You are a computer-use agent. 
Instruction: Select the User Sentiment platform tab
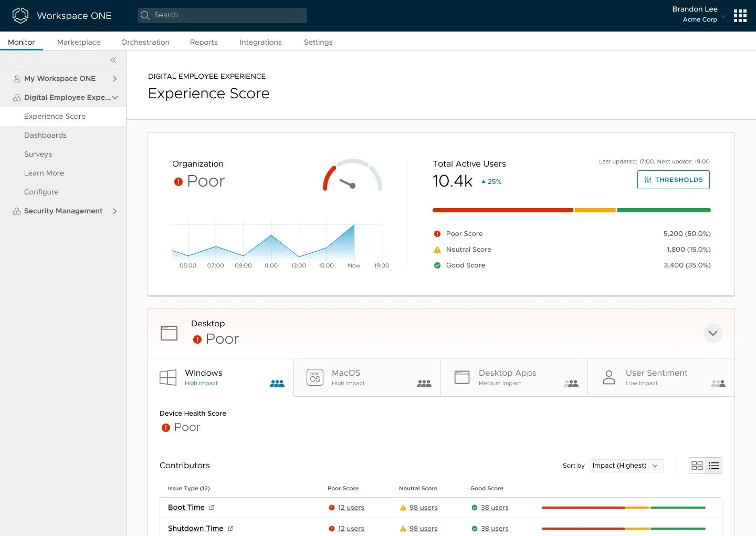(661, 377)
